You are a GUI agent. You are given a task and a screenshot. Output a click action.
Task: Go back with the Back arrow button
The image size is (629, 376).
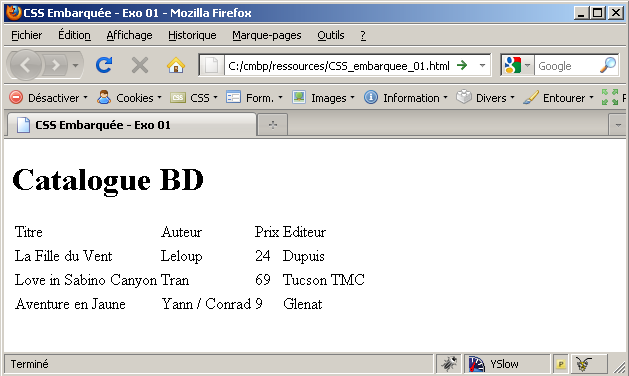pos(25,65)
